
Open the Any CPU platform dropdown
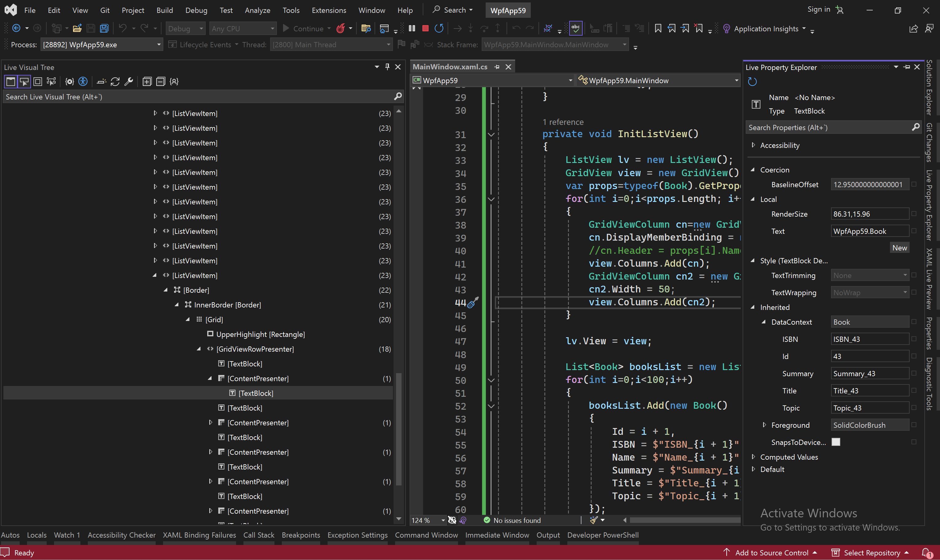click(243, 28)
